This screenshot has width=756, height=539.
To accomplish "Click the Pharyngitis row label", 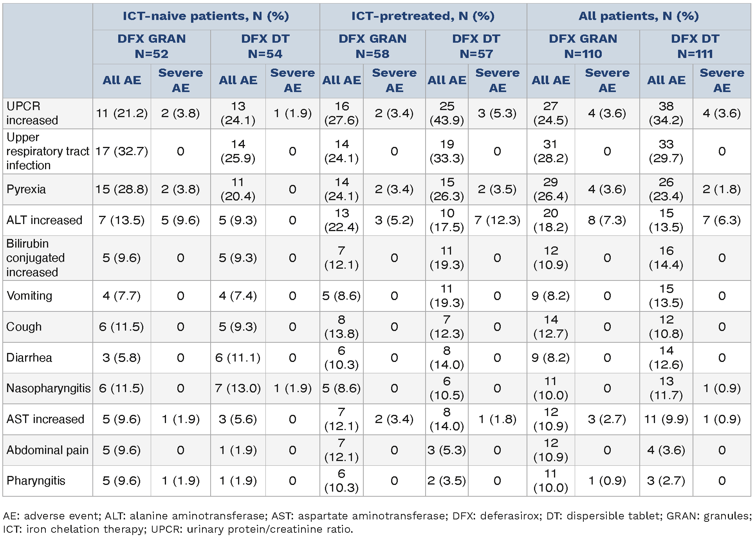I will 36,481.
